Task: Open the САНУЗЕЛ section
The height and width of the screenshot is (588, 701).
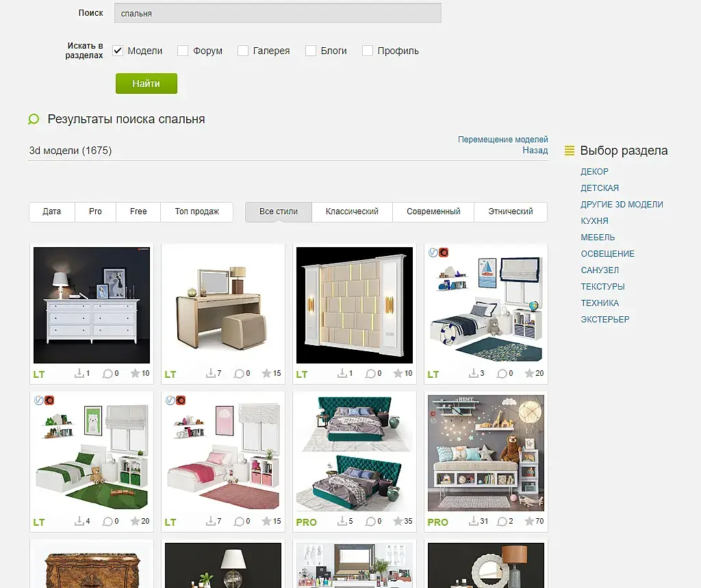Action: 600,270
